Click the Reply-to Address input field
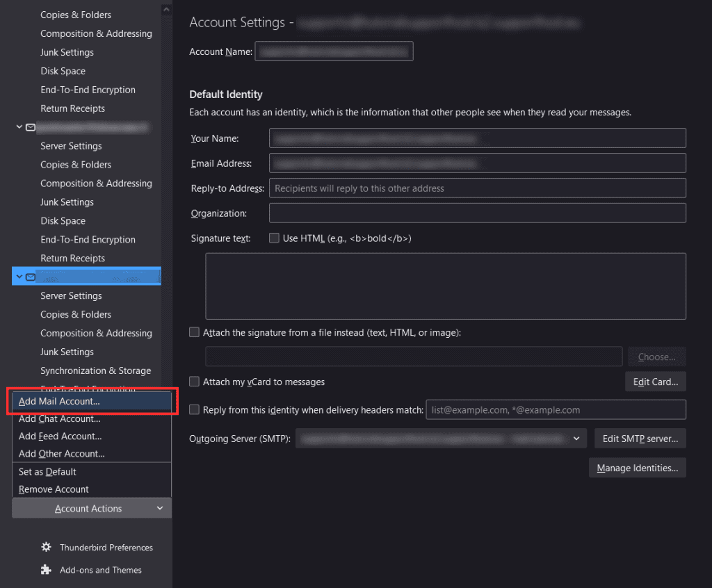 (477, 188)
